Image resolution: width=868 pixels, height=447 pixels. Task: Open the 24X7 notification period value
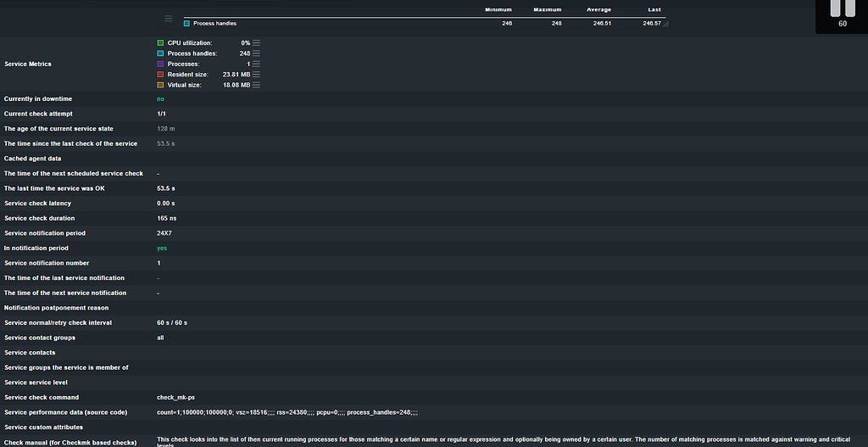pos(164,233)
